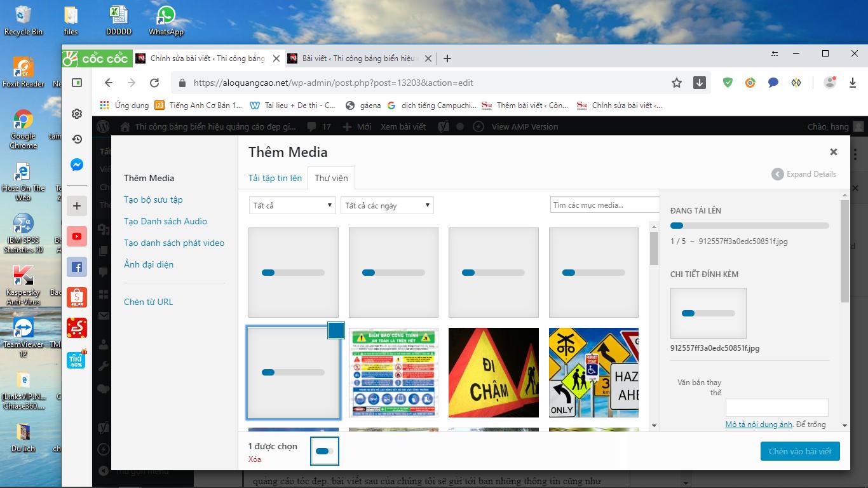Screen dimensions: 868x488
Task: Click the Expand Details toggle
Action: click(x=804, y=174)
